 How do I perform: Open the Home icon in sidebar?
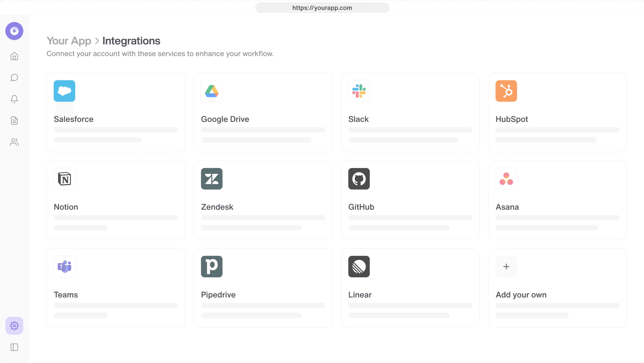pos(14,56)
